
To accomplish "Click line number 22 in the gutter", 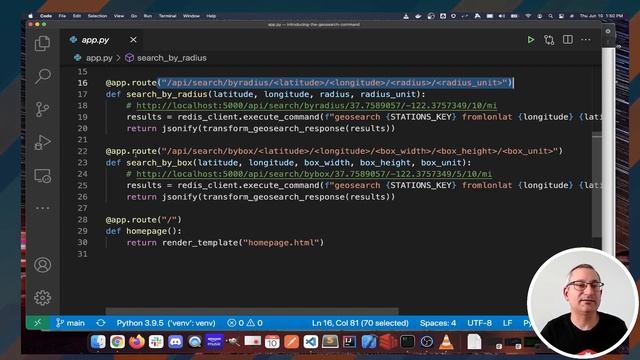I will point(82,151).
